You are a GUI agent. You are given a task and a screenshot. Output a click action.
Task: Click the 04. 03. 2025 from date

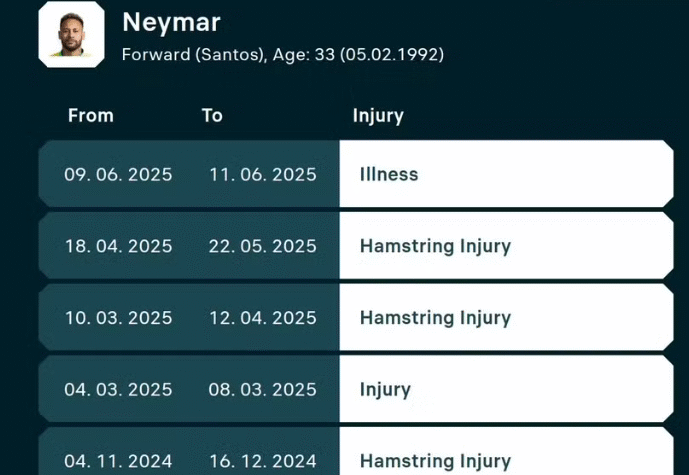click(118, 389)
